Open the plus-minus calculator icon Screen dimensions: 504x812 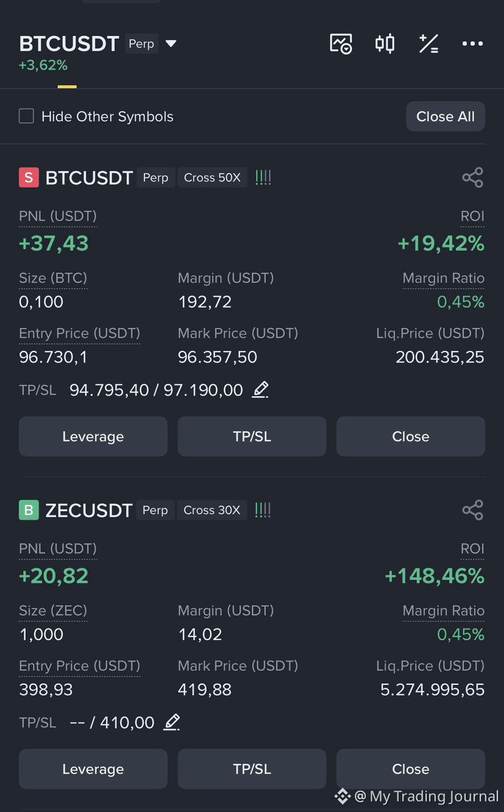tap(429, 44)
